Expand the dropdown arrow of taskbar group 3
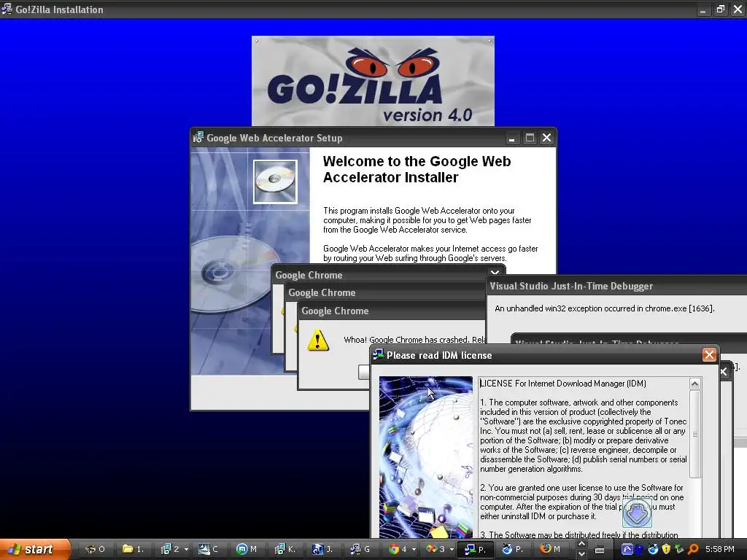 452,550
